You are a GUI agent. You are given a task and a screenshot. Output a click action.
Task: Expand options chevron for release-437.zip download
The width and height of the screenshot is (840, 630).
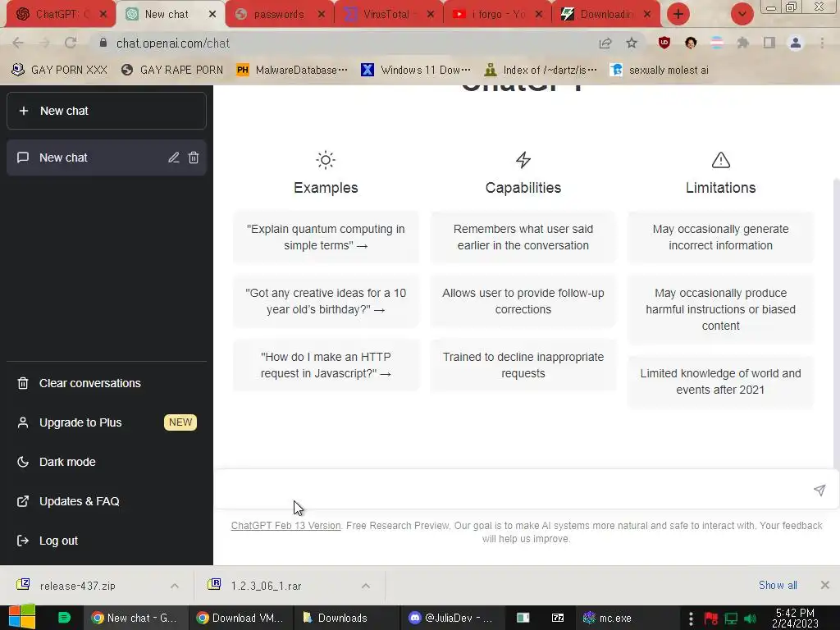pos(175,586)
